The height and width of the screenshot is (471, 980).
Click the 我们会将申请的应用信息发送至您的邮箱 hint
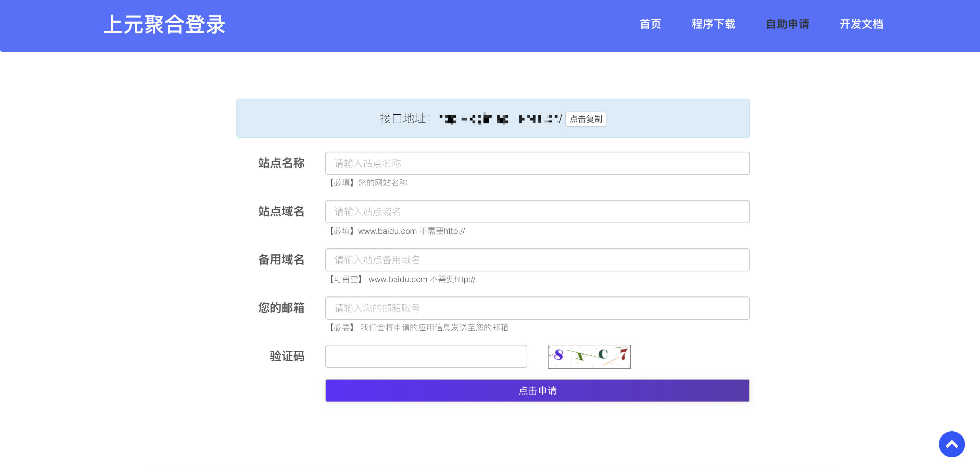coord(434,328)
